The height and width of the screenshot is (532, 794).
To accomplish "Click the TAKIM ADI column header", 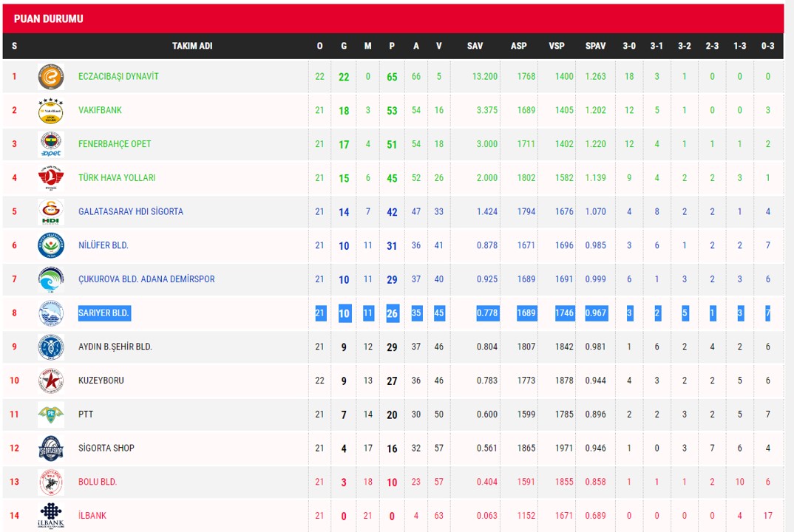I will coord(192,46).
